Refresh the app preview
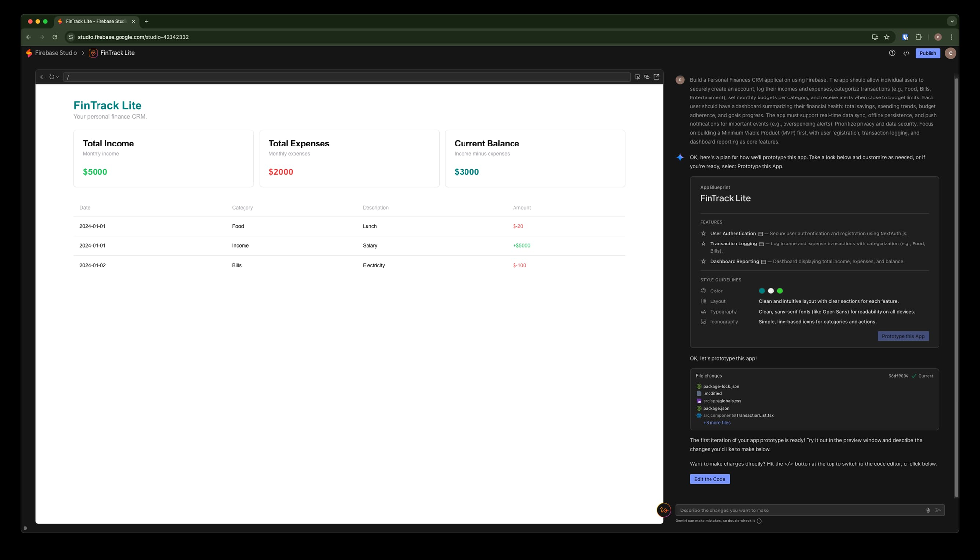 (x=52, y=77)
